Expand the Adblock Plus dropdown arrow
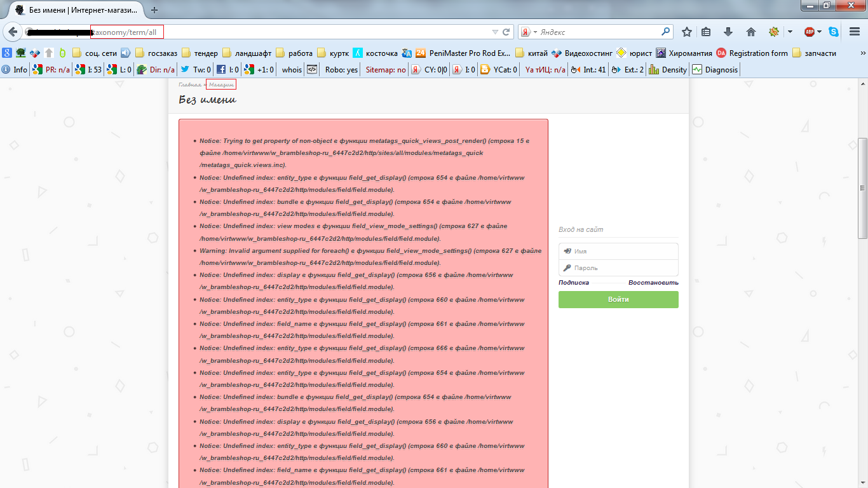Screen dimensions: 868x488 pyautogui.click(x=820, y=32)
